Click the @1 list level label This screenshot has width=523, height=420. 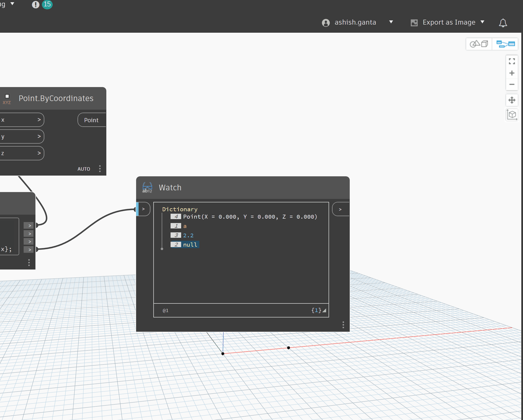[x=166, y=311]
